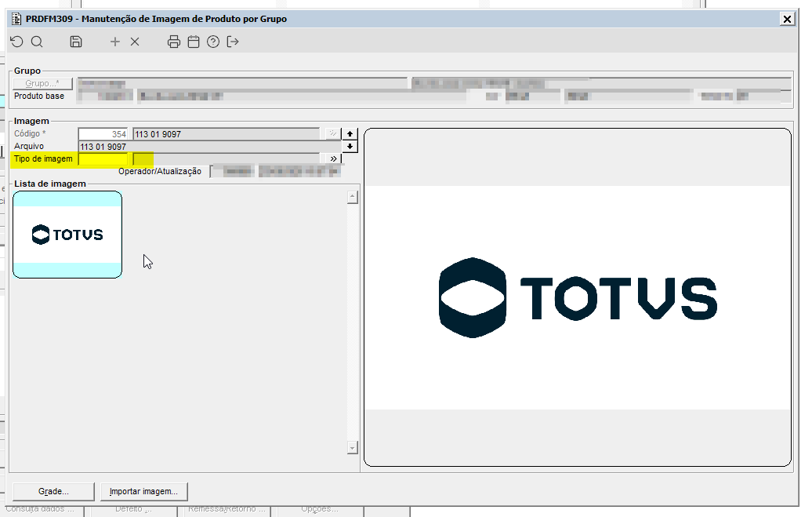Click the Arquivo field 113 01 9097
812x517 pixels.
tap(209, 147)
